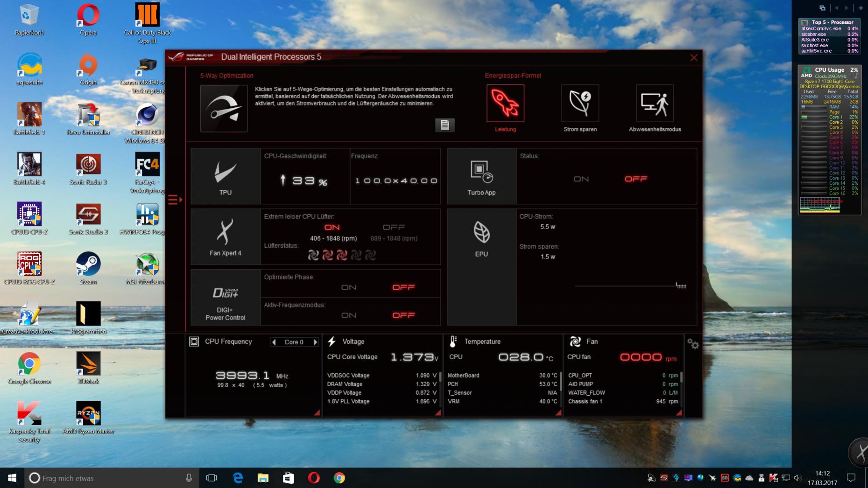The height and width of the screenshot is (488, 868).
Task: Open the Windows Start menu
Action: (x=12, y=478)
